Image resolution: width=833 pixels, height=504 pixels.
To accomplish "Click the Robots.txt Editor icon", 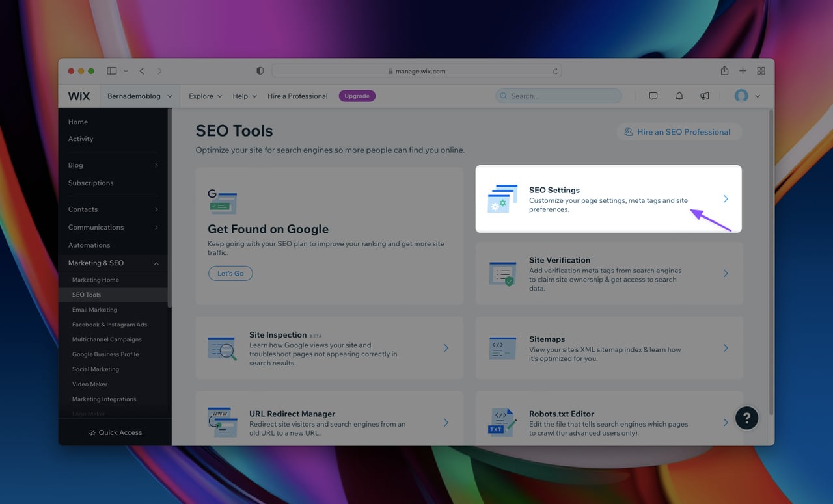I will click(502, 422).
